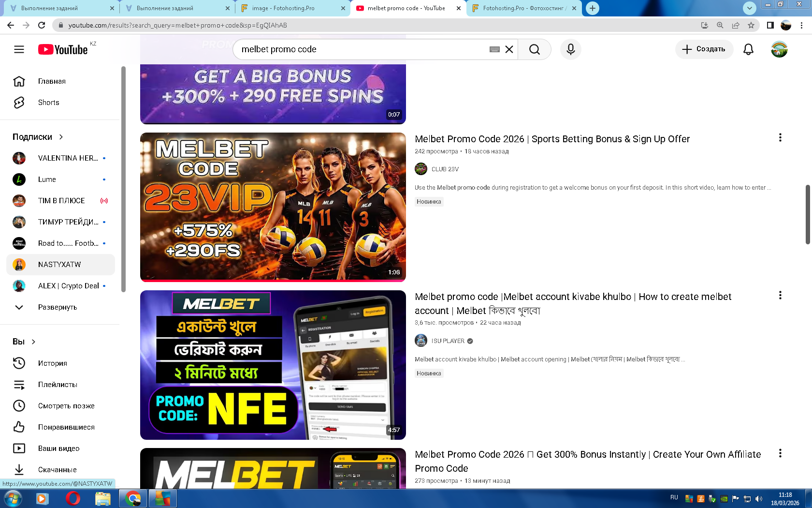Open the Windows Start menu
Viewport: 812px width, 508px height.
pyautogui.click(x=13, y=498)
